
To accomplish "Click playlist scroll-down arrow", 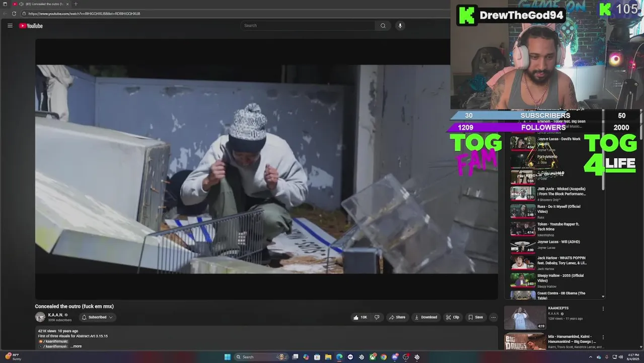I will tap(603, 296).
